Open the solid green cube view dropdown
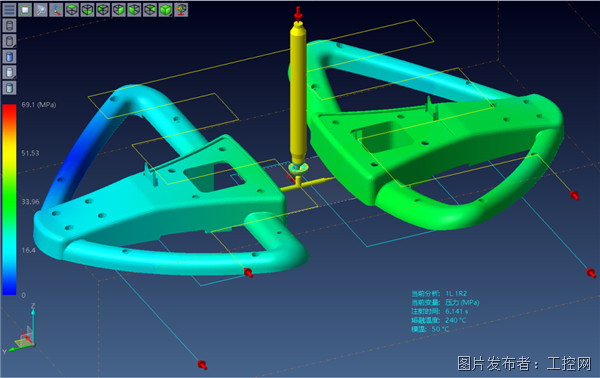The width and height of the screenshot is (600, 378). click(166, 10)
